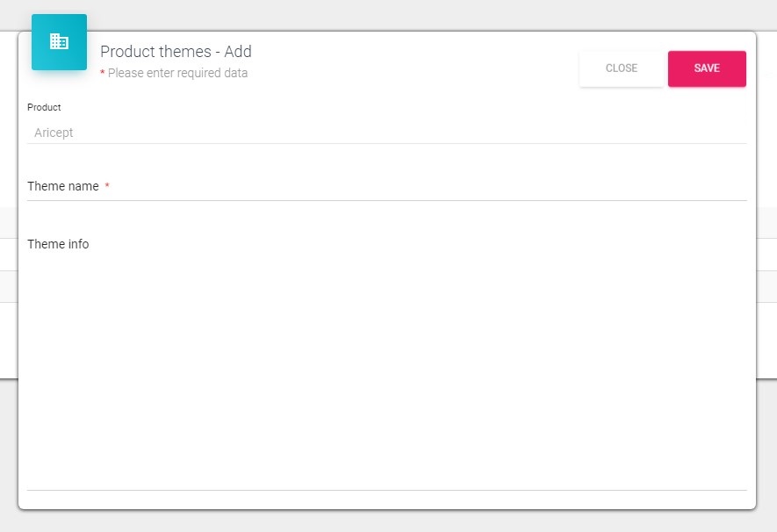Click the red asterisk before the required-data hint
The width and height of the screenshot is (777, 532).
tap(103, 73)
